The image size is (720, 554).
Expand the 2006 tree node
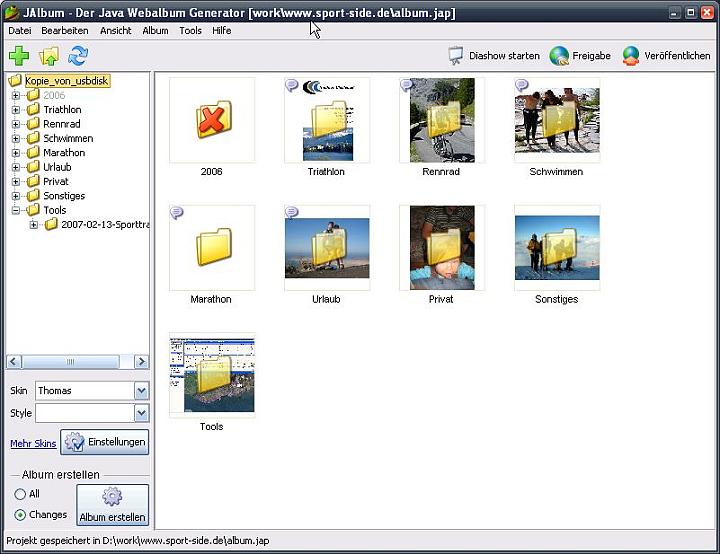(16, 95)
